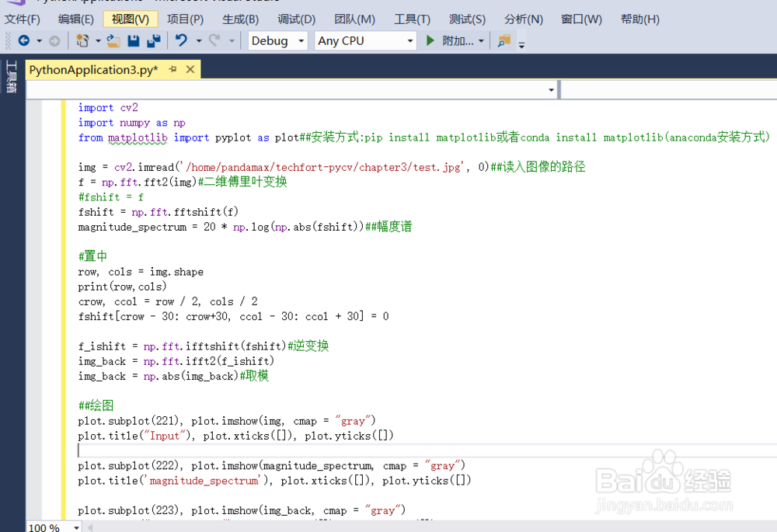Click the 'plot.subplot(221)' line
This screenshot has height=532, width=777.
227,421
